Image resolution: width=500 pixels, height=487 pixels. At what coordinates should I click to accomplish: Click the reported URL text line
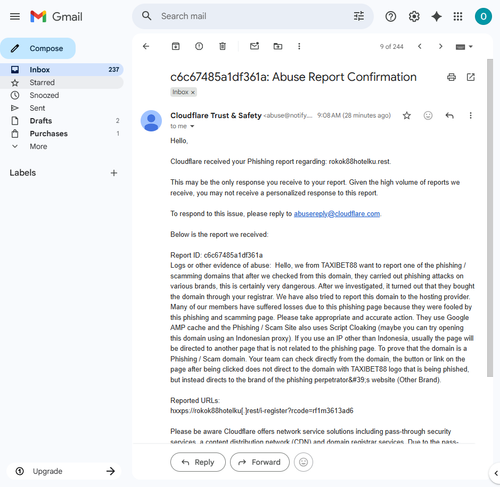(262, 411)
